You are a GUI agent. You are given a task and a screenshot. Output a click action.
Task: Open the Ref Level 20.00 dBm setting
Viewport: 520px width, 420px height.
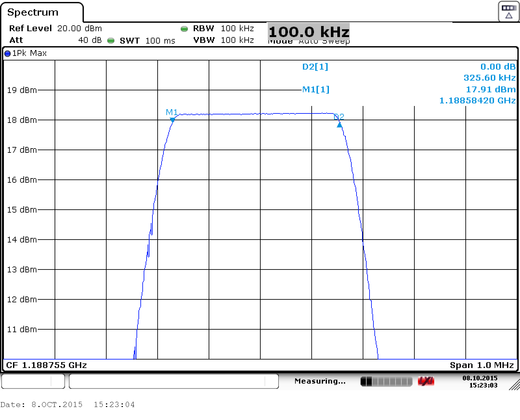coord(55,28)
